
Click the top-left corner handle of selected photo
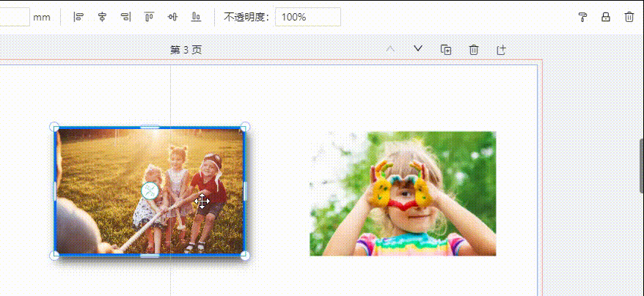54,127
